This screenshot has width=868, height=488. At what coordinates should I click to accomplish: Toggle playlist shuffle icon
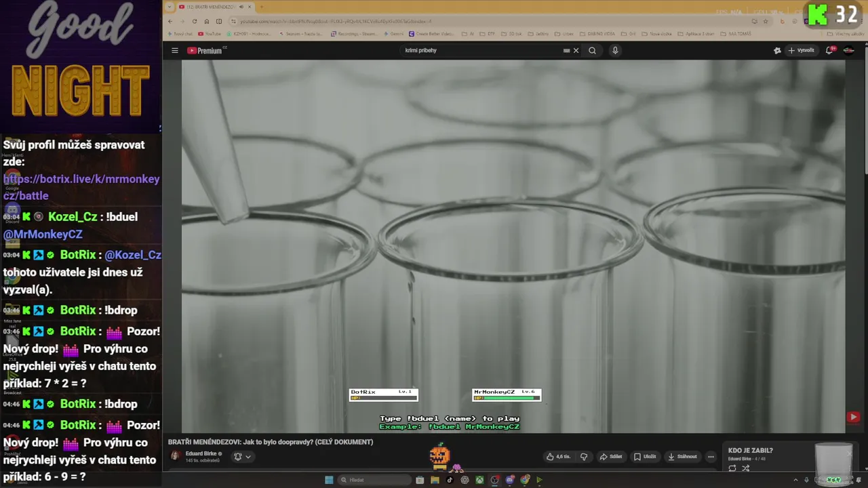[x=746, y=468]
